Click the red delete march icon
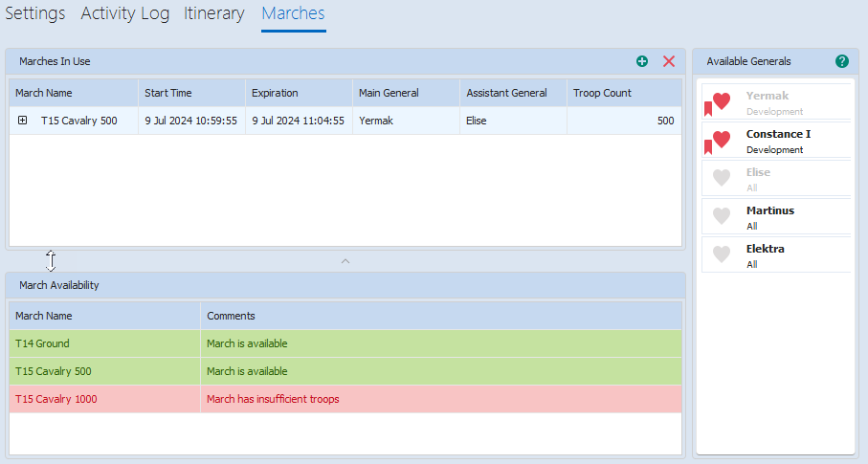 point(669,61)
